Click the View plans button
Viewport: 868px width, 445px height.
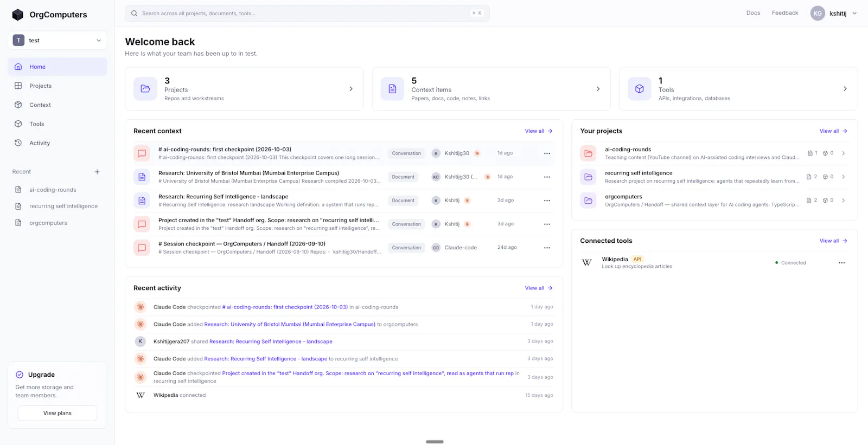pos(58,413)
